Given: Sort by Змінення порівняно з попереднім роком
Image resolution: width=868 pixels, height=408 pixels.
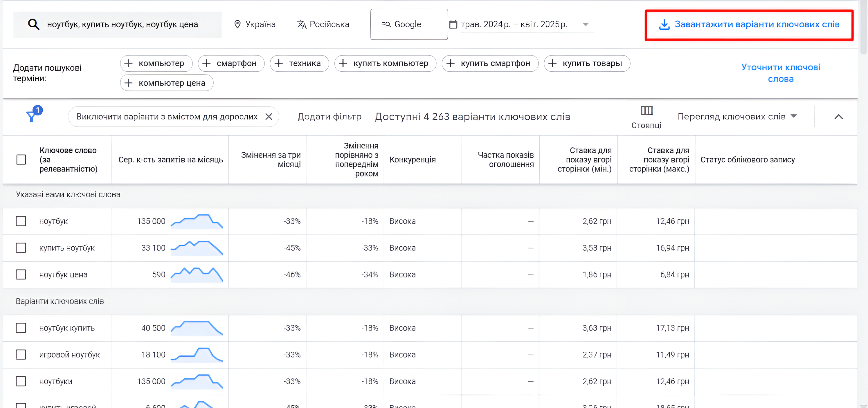Looking at the screenshot, I should (x=356, y=159).
